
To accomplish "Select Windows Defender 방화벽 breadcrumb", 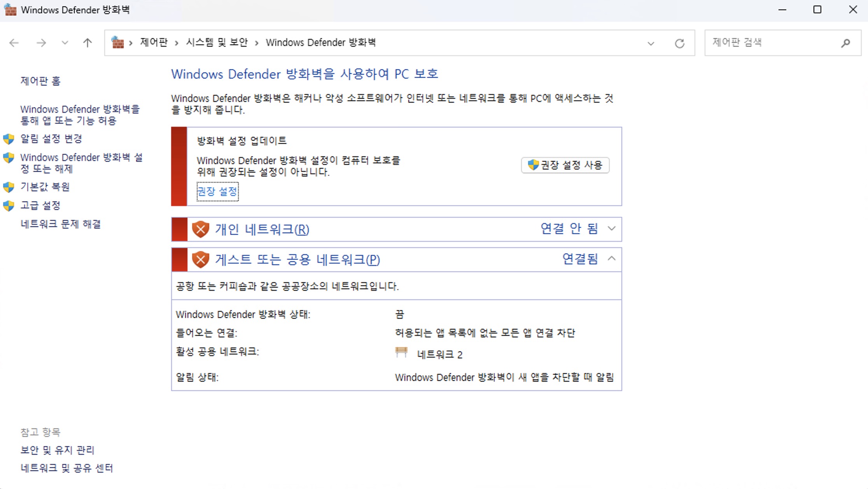I will coord(320,42).
